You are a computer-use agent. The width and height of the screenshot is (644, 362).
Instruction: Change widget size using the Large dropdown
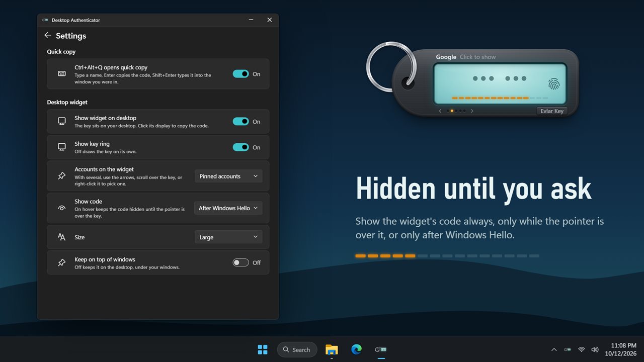point(228,237)
